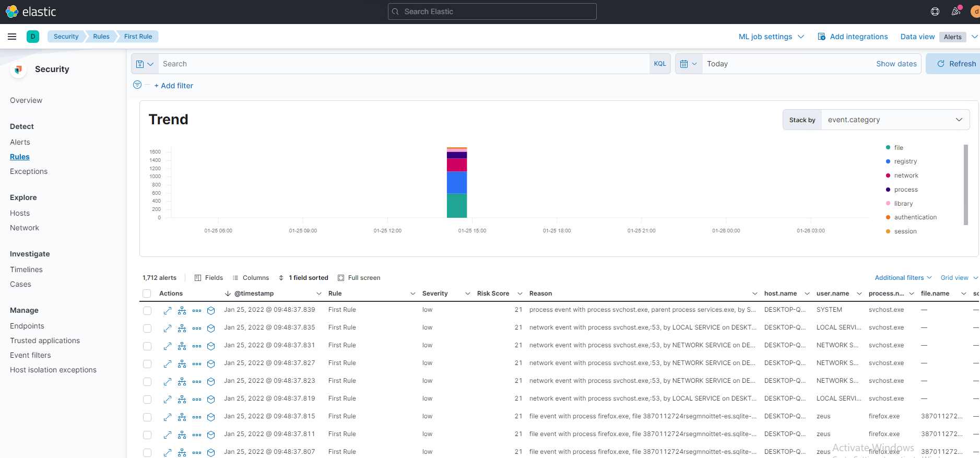Expand alert details for the 09:48:37.835 row
This screenshot has height=458, width=980.
pos(168,328)
